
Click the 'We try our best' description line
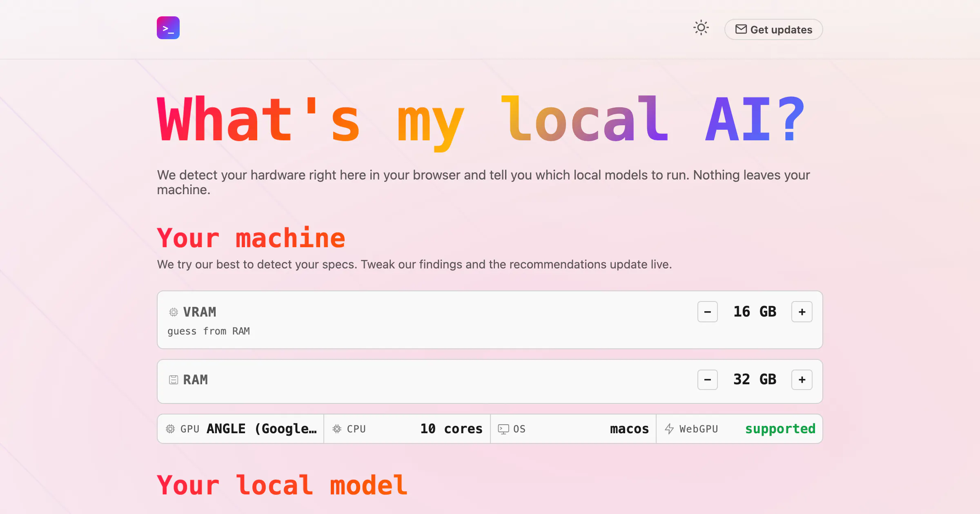[414, 264]
